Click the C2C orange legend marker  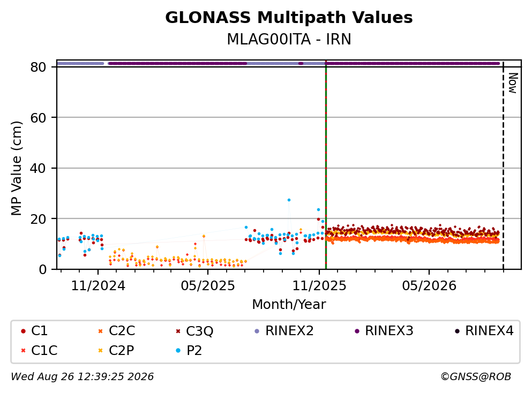(x=100, y=331)
